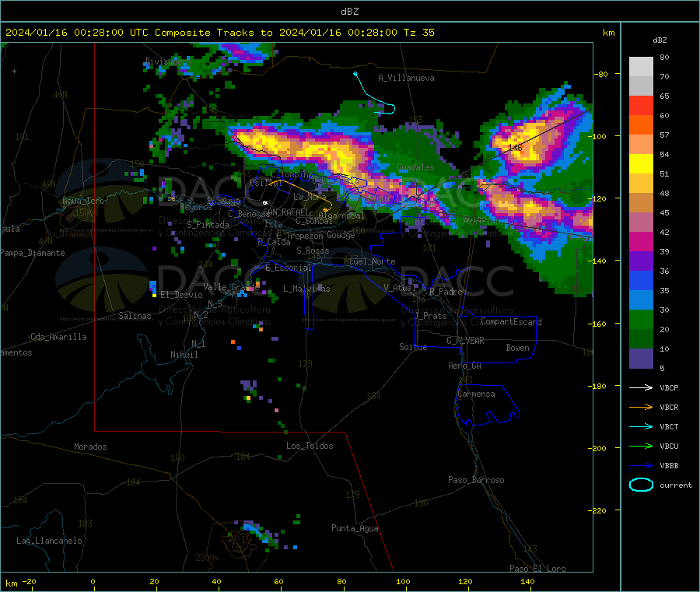Click the Agua_Toro location label

pyautogui.click(x=83, y=201)
